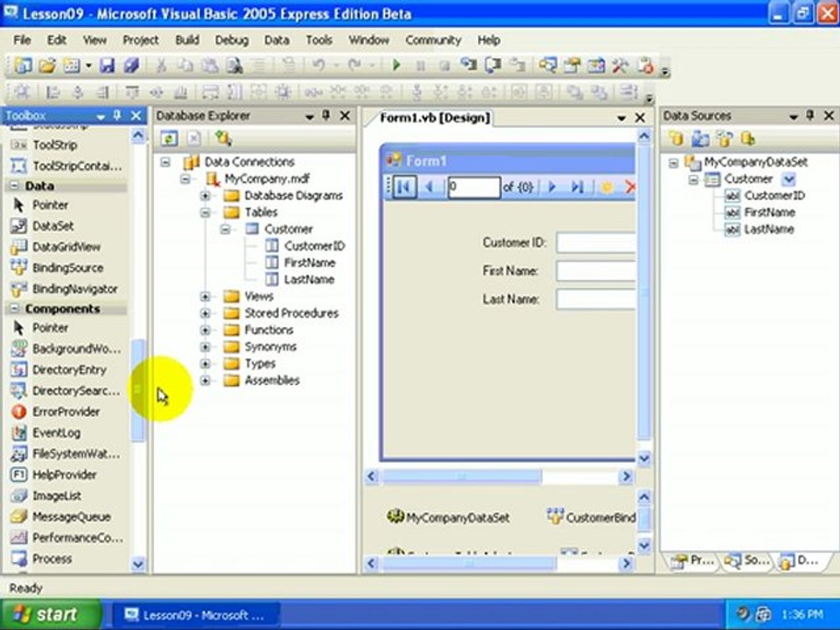Select CustomerID column in Database Explorer
This screenshot has height=630, width=840.
coord(314,247)
